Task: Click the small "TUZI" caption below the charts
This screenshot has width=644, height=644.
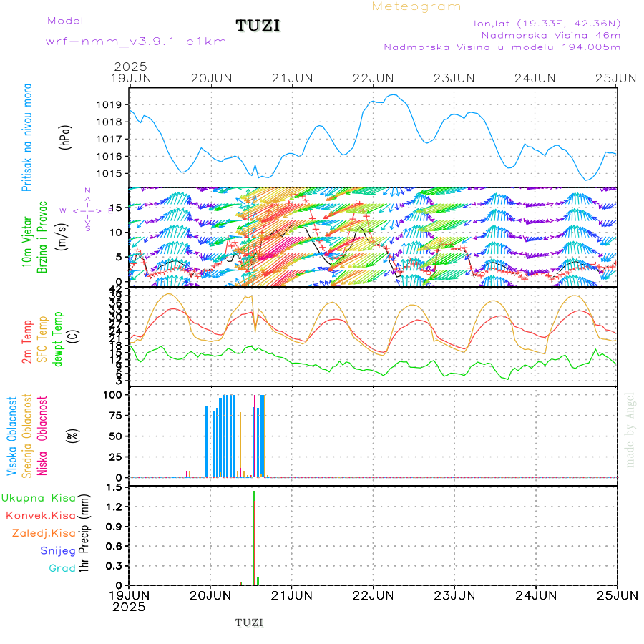Action: pyautogui.click(x=249, y=623)
